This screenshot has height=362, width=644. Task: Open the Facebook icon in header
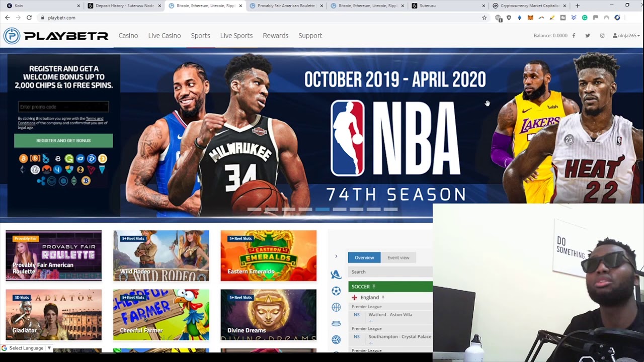[574, 36]
